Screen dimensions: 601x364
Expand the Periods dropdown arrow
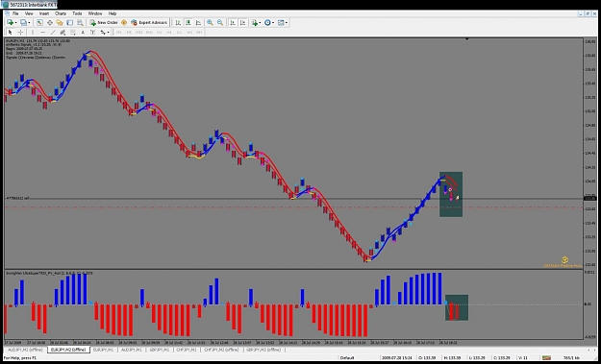tap(273, 23)
